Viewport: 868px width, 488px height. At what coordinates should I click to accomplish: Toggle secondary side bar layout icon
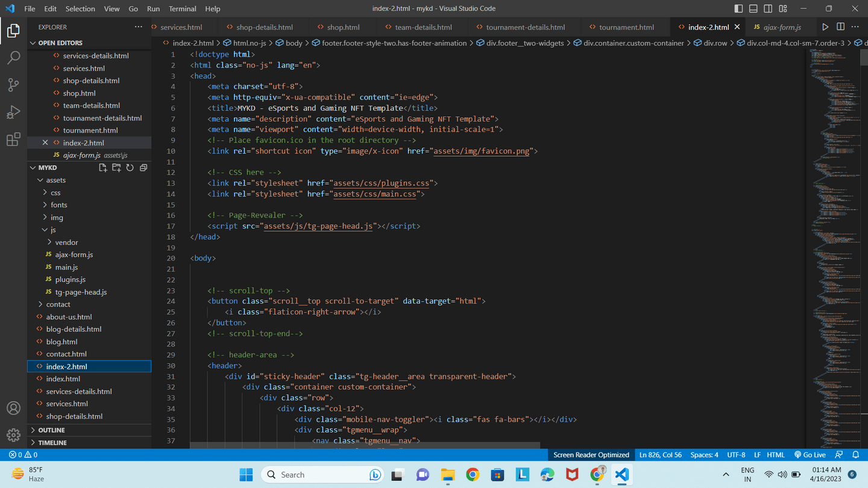click(x=768, y=8)
